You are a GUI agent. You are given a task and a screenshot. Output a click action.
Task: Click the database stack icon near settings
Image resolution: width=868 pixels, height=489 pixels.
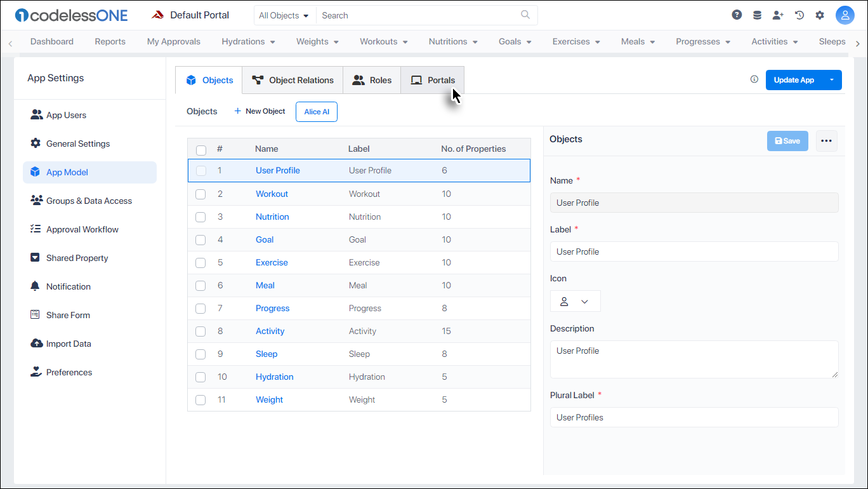pyautogui.click(x=757, y=14)
